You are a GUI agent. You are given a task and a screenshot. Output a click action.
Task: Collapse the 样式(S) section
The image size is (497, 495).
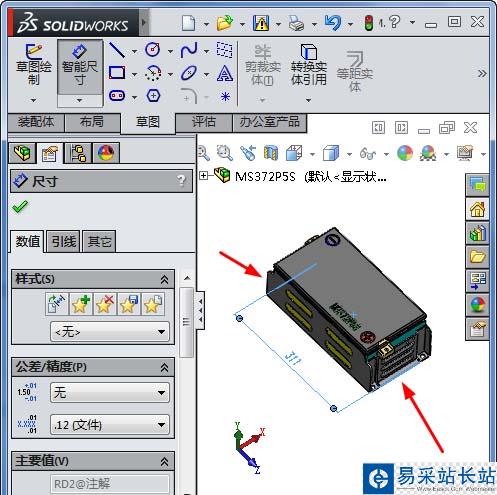tap(164, 279)
